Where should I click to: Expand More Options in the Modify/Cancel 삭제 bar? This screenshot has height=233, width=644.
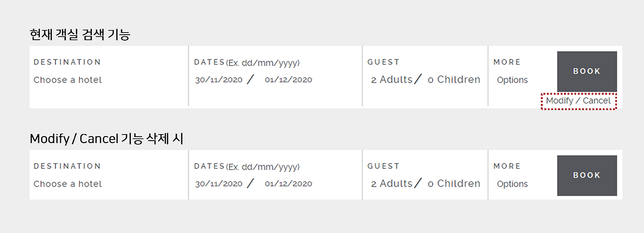[x=512, y=184]
